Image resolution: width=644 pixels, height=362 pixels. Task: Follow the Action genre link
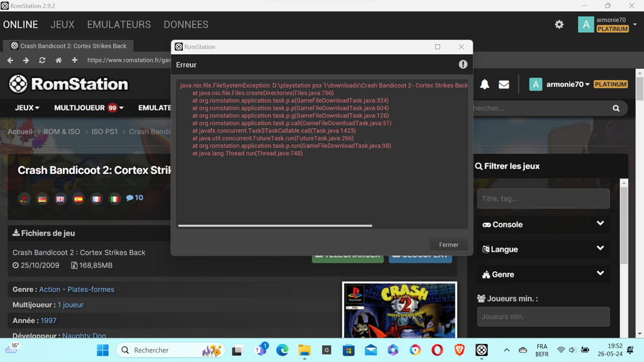click(50, 290)
